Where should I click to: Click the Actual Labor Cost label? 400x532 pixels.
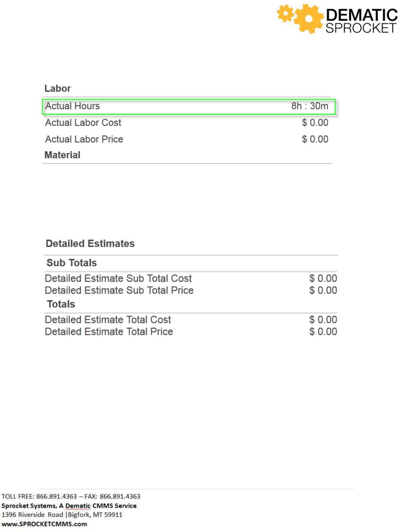tap(83, 122)
